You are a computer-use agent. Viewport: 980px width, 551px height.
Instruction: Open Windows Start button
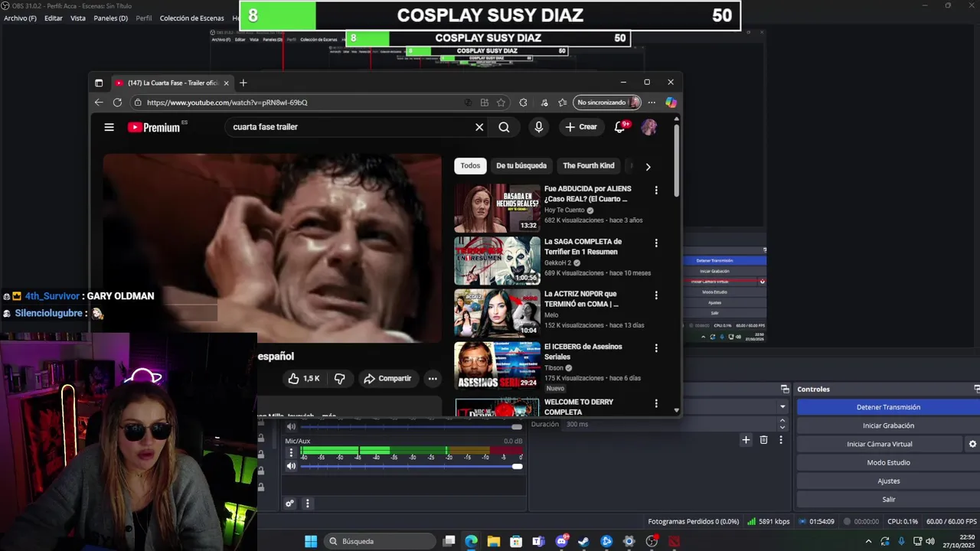[311, 541]
